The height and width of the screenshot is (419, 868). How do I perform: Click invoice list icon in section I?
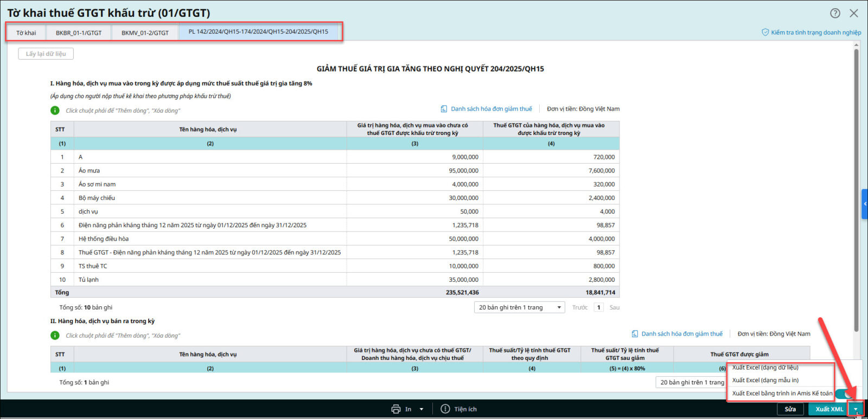(x=444, y=109)
